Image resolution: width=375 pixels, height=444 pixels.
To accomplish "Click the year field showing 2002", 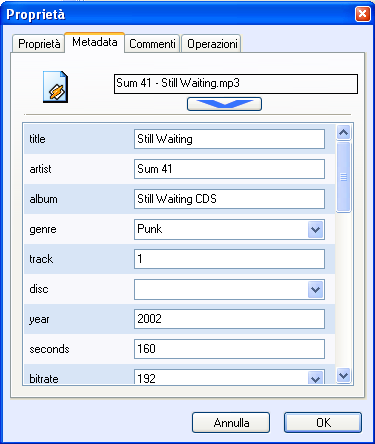I will pos(229,319).
